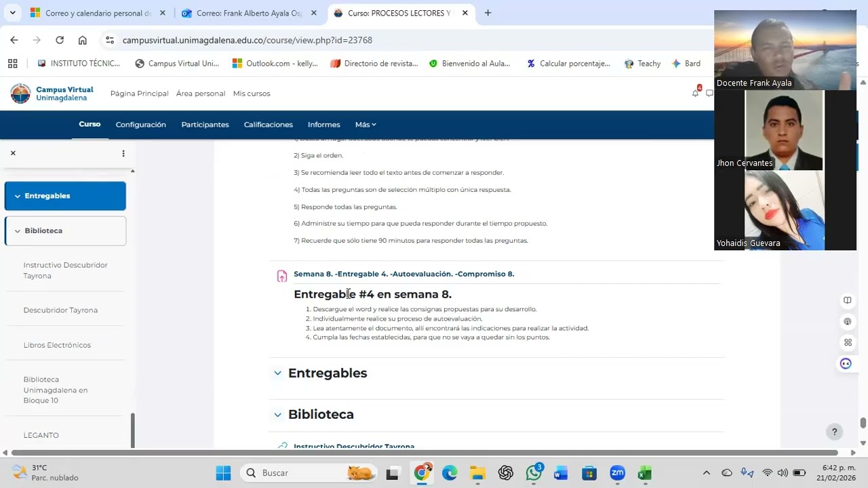This screenshot has width=868, height=488.
Task: Open INSTITUTO TÉCNIC... bookmark
Action: point(79,63)
